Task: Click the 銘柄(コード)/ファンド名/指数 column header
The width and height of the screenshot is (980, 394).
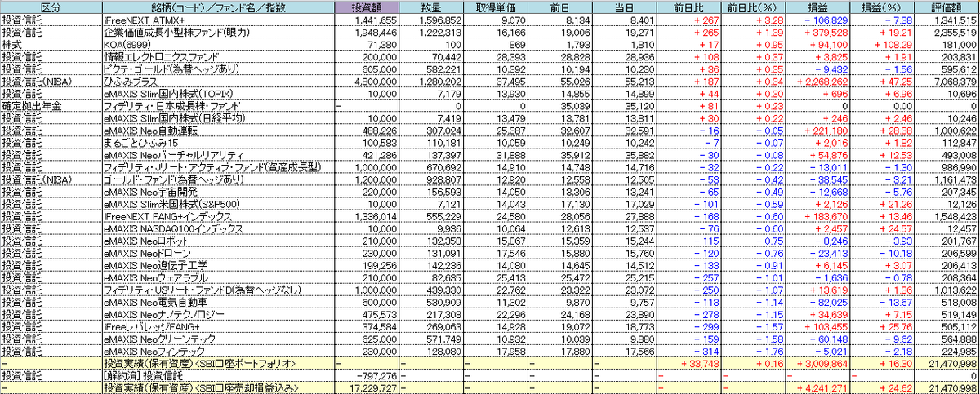Action: tap(217, 7)
